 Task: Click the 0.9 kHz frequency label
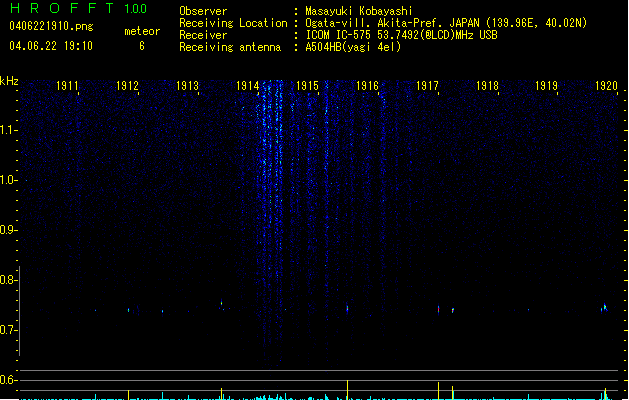coord(7,230)
